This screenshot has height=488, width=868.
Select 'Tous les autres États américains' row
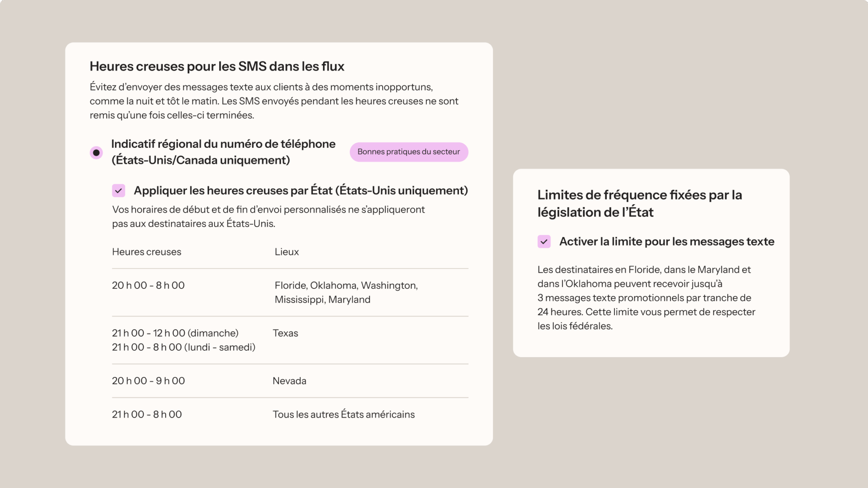point(344,414)
